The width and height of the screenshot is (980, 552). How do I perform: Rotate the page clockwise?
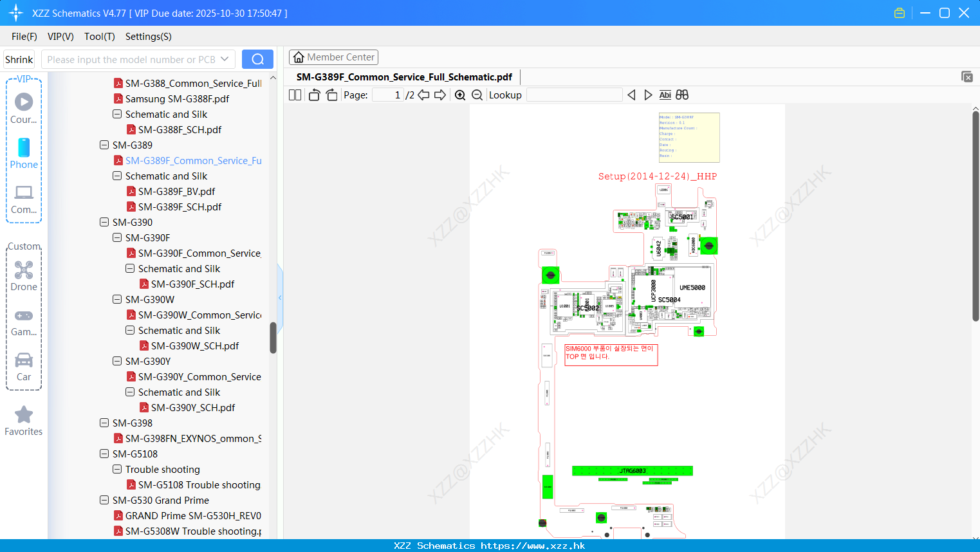[331, 95]
